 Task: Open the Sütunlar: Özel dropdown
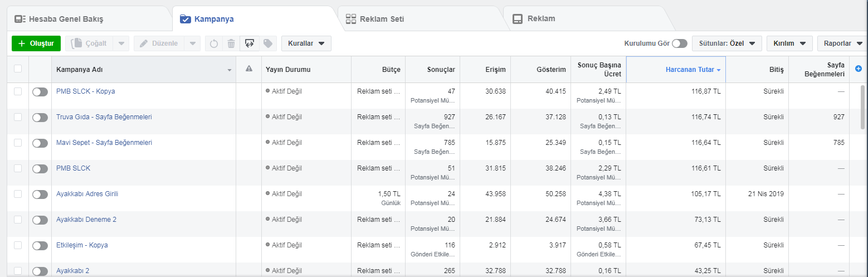pos(726,43)
